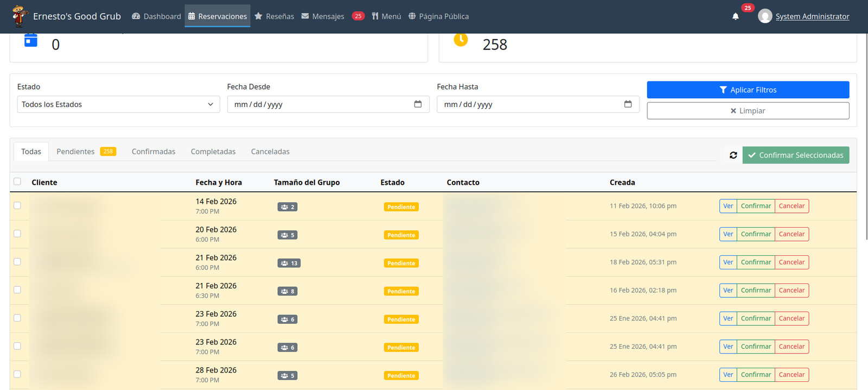This screenshot has height=390, width=868.
Task: Open the notifications bell icon
Action: 736,16
